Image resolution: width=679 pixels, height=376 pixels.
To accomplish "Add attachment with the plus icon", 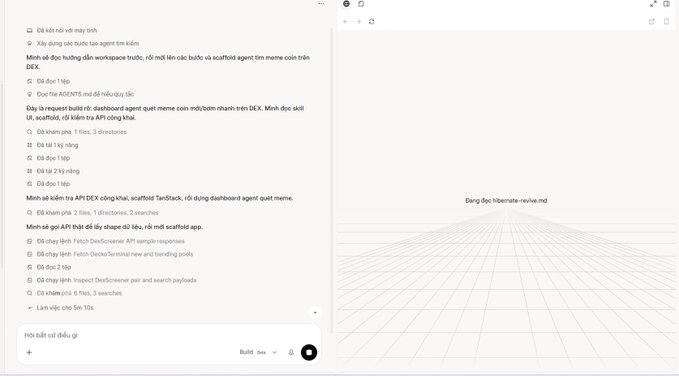I will (29, 352).
